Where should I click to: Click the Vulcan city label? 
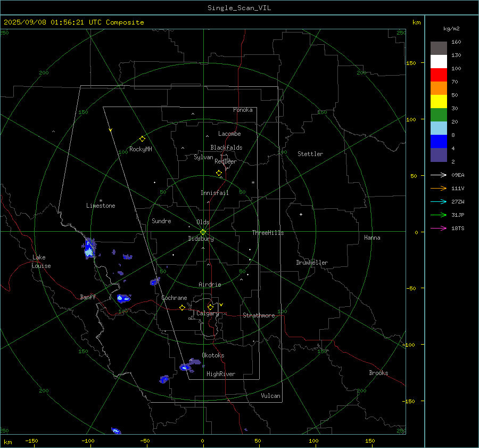pyautogui.click(x=270, y=396)
